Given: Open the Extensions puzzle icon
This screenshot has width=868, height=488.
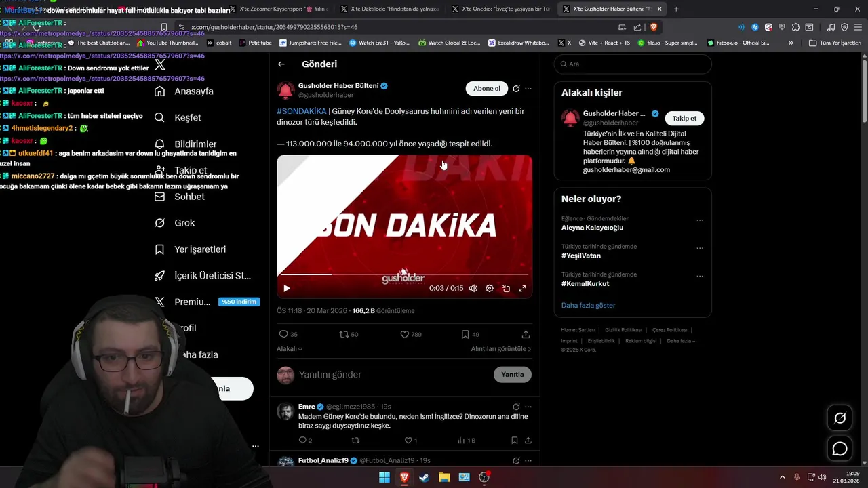Looking at the screenshot, I should [795, 27].
